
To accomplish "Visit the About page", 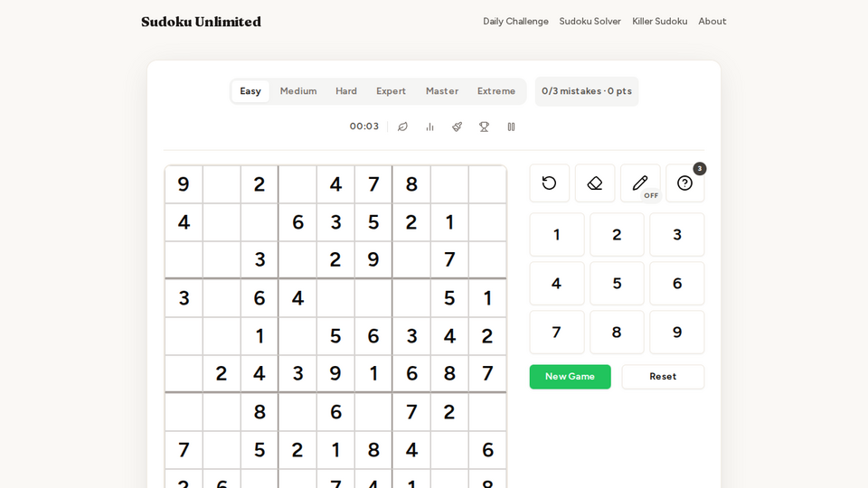I will [712, 21].
